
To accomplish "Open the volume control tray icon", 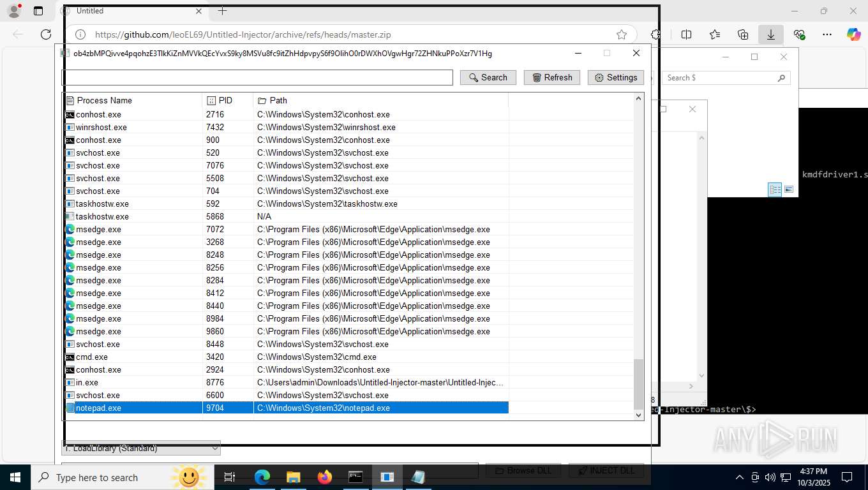I will [x=770, y=477].
